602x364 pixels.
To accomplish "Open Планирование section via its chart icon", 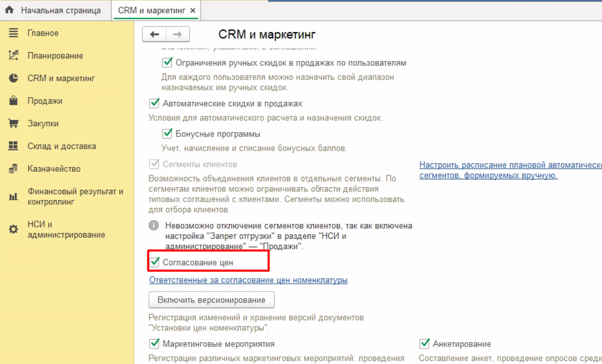I will (x=13, y=56).
